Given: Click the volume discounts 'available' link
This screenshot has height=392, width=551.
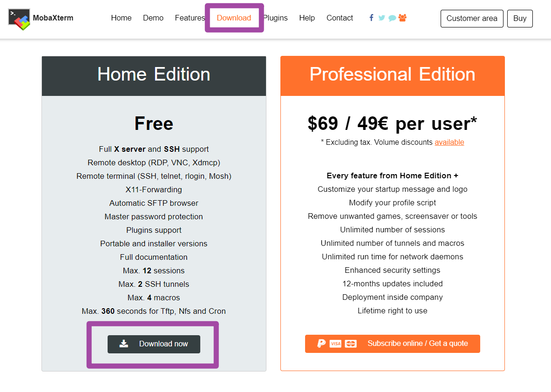Looking at the screenshot, I should 449,142.
